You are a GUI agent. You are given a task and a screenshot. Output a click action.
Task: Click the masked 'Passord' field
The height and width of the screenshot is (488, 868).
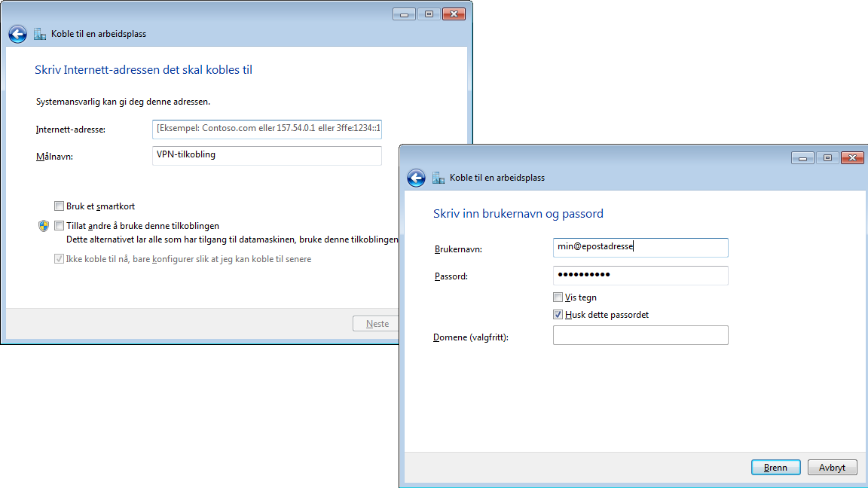tap(640, 276)
